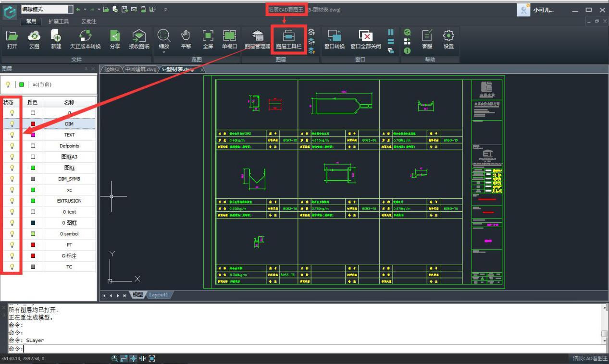
Task: Toggle visibility bulb of DIM layer
Action: point(12,124)
